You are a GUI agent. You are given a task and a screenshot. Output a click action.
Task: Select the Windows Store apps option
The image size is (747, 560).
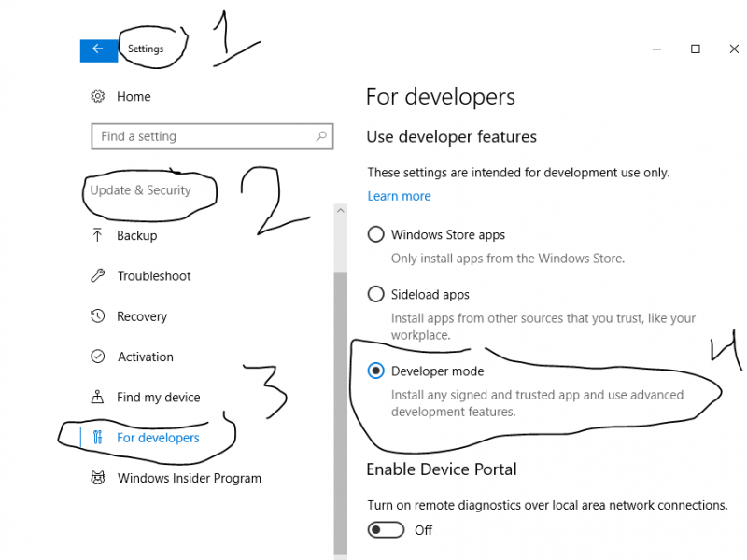click(x=375, y=234)
